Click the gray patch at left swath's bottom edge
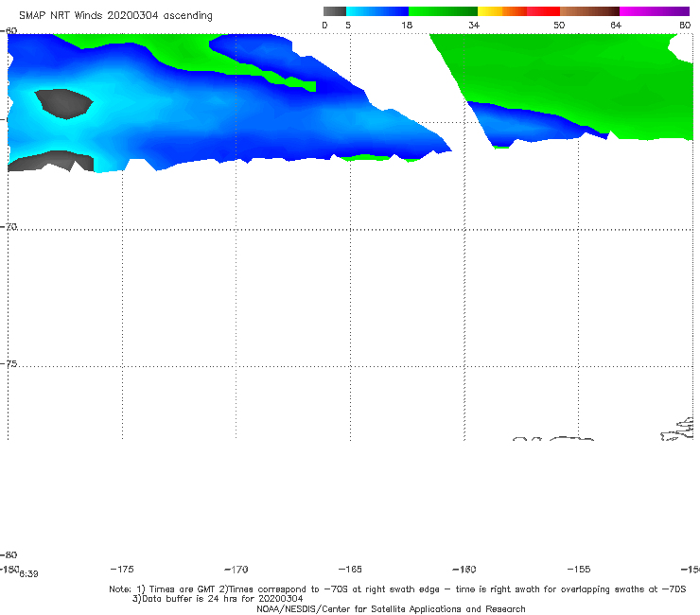The width and height of the screenshot is (700, 615). click(50, 161)
